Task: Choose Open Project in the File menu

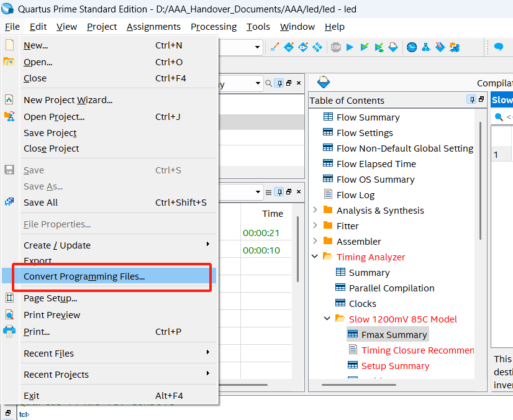Action: pyautogui.click(x=109, y=117)
